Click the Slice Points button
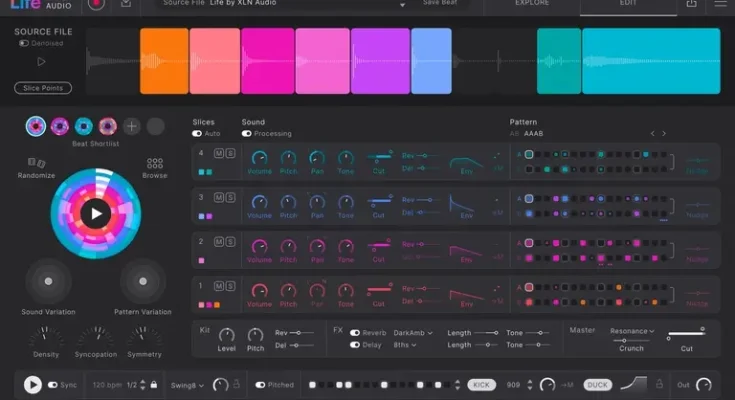The width and height of the screenshot is (735, 400). (x=43, y=88)
